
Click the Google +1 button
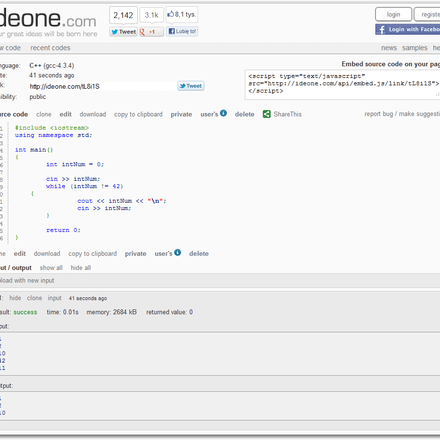(x=151, y=32)
